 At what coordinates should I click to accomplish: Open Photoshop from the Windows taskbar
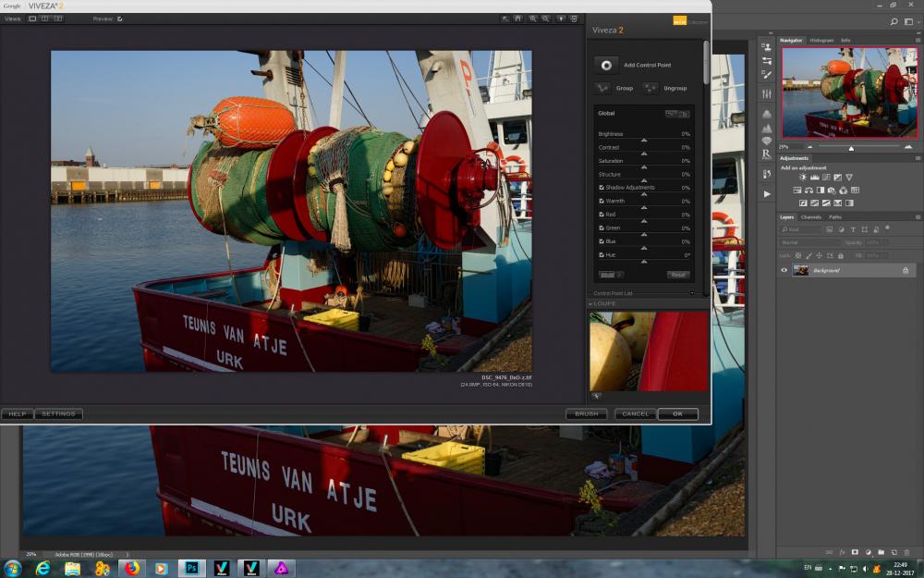[x=191, y=568]
